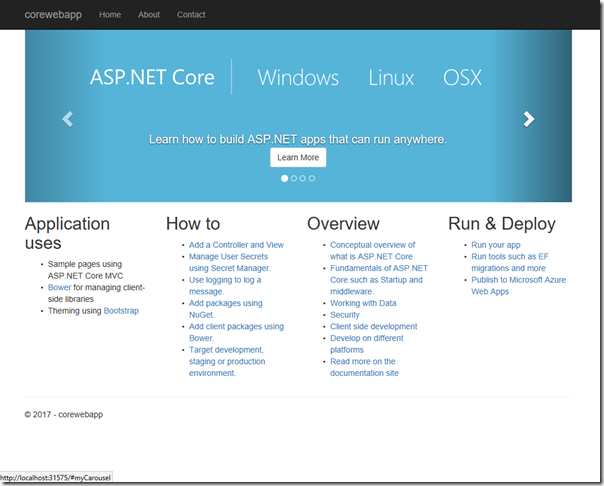Click the previous slide chevron on the carousel

coord(67,119)
